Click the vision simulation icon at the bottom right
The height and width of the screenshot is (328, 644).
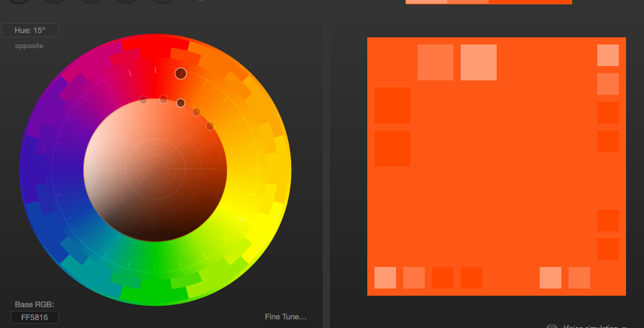point(552,327)
